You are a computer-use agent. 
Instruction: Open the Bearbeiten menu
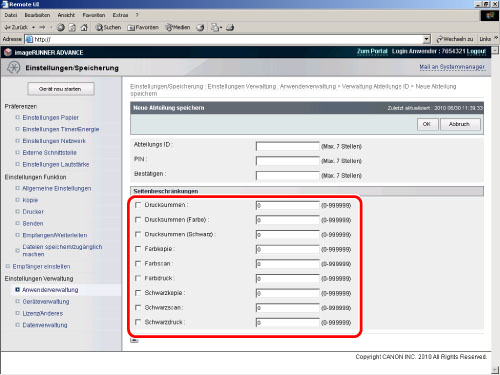point(37,15)
